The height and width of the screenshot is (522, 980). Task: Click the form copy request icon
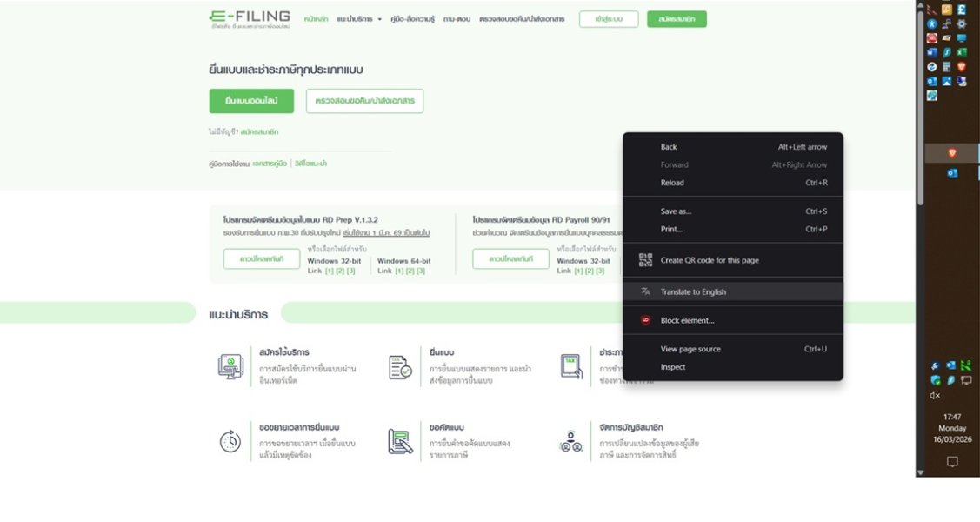[x=401, y=442]
